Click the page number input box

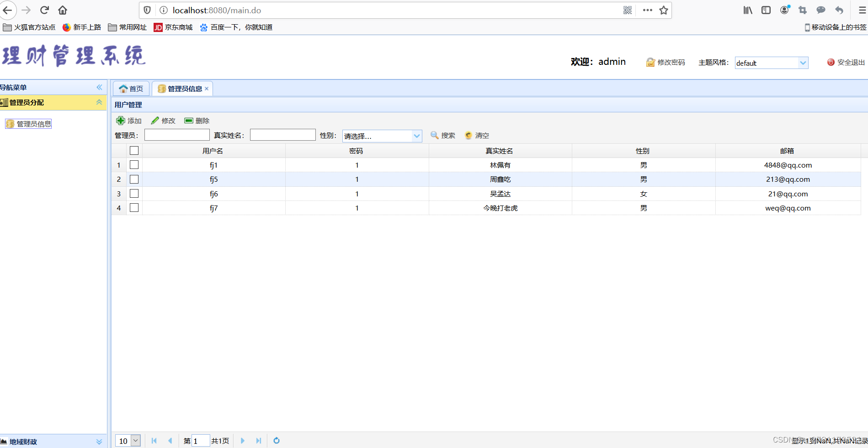coord(201,441)
